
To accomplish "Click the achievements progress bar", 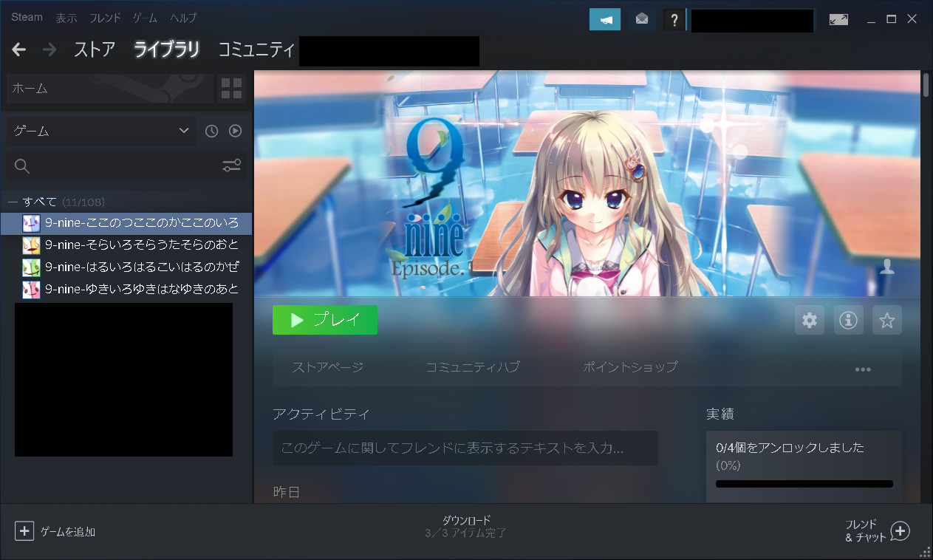I will point(804,484).
